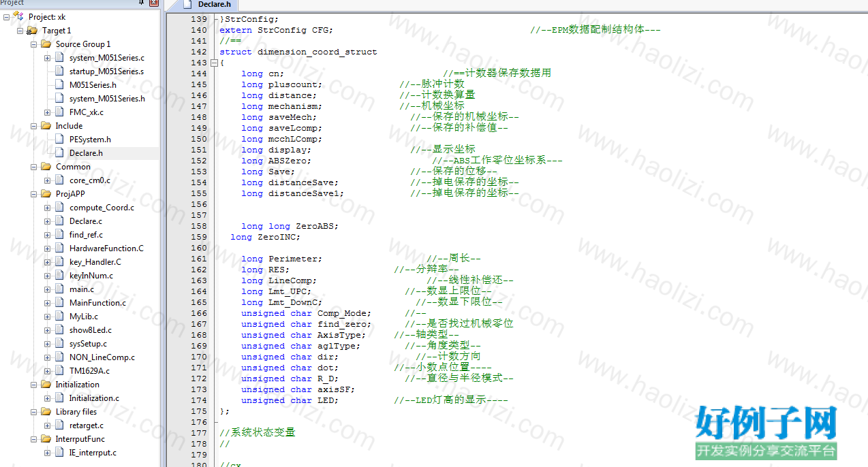Click 'extern StrConfig CFG;' on line 140

click(277, 30)
